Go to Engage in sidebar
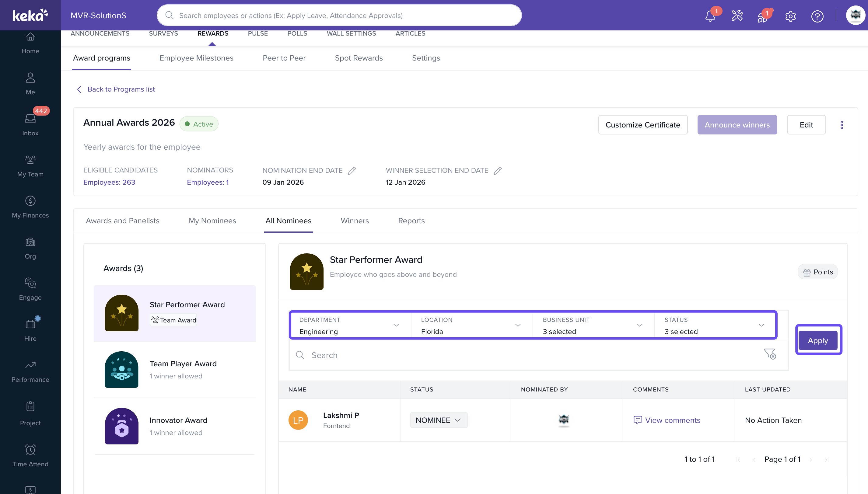Screen dimensions: 868x494 pyautogui.click(x=30, y=289)
